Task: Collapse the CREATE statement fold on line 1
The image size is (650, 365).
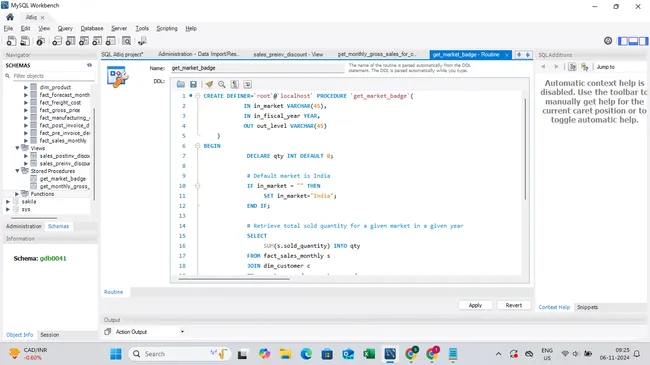Action: pyautogui.click(x=197, y=96)
